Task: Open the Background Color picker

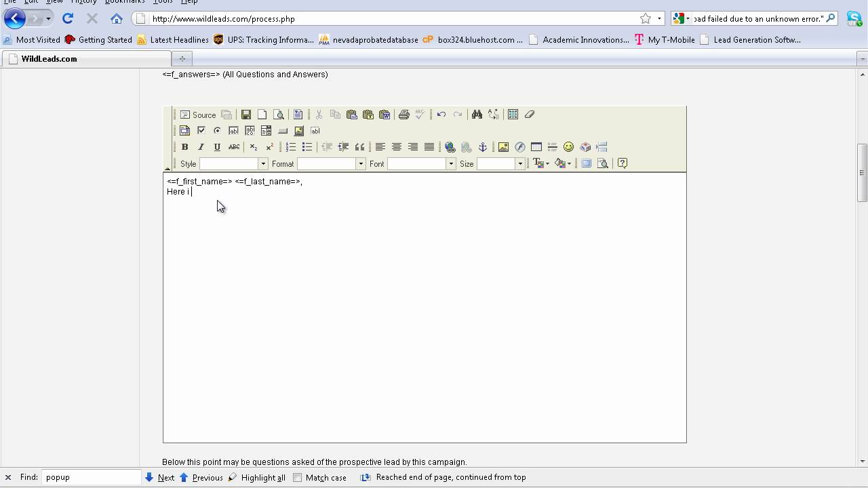Action: (x=563, y=163)
